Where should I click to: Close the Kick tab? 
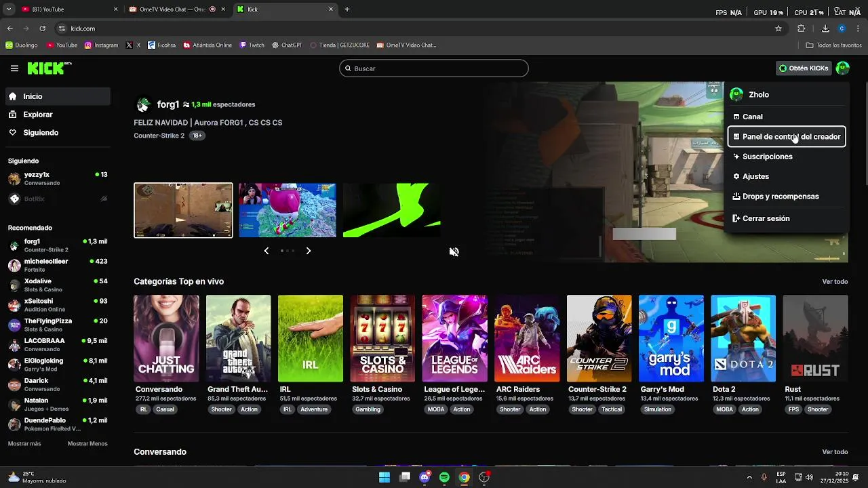[x=331, y=9]
